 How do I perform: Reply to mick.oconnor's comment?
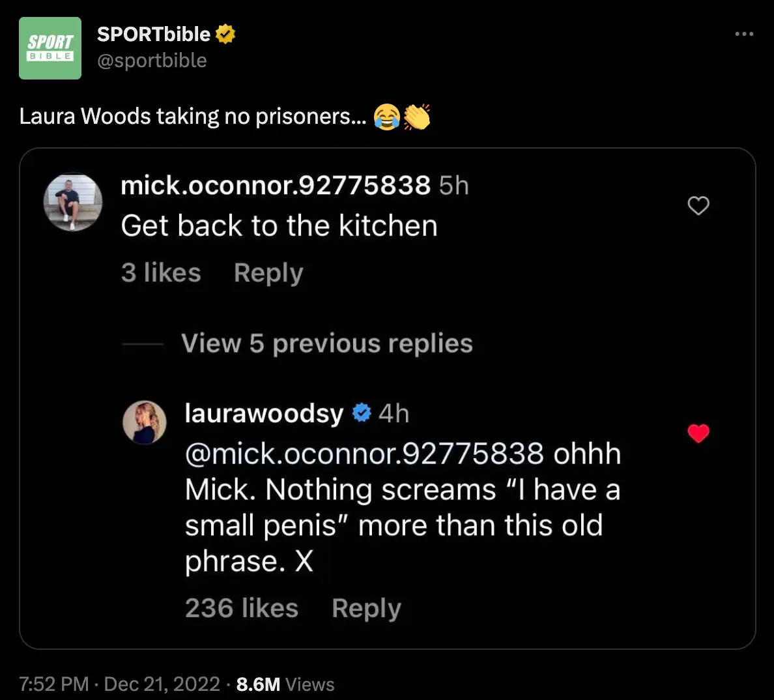pos(267,272)
